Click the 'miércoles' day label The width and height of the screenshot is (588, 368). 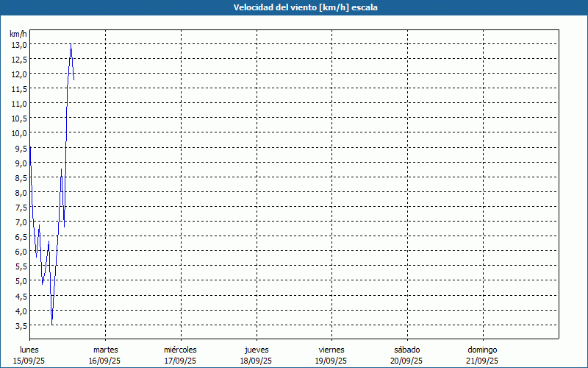click(180, 350)
